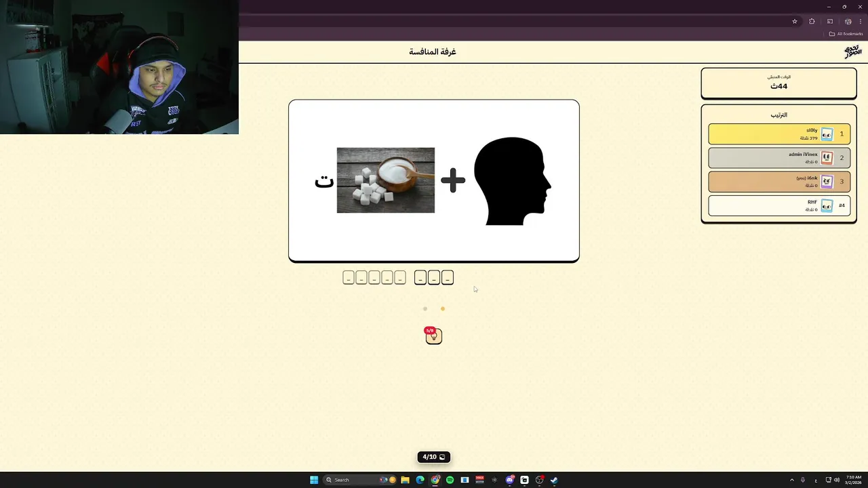Show hidden system tray icons
This screenshot has width=868, height=488.
(x=791, y=480)
